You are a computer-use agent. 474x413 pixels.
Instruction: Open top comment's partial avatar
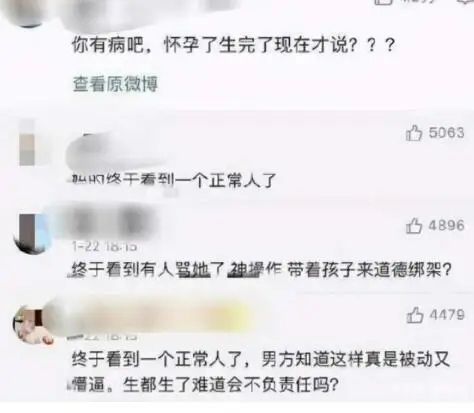coord(28,13)
